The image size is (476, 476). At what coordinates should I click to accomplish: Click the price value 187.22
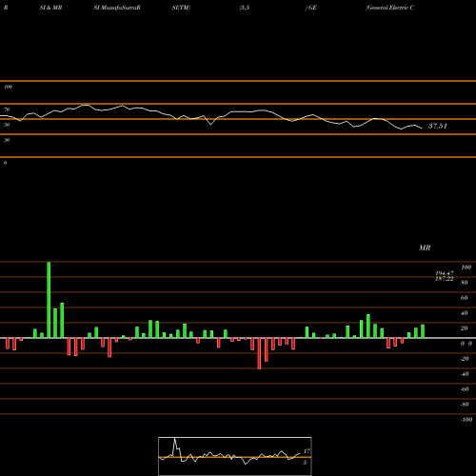point(445,279)
